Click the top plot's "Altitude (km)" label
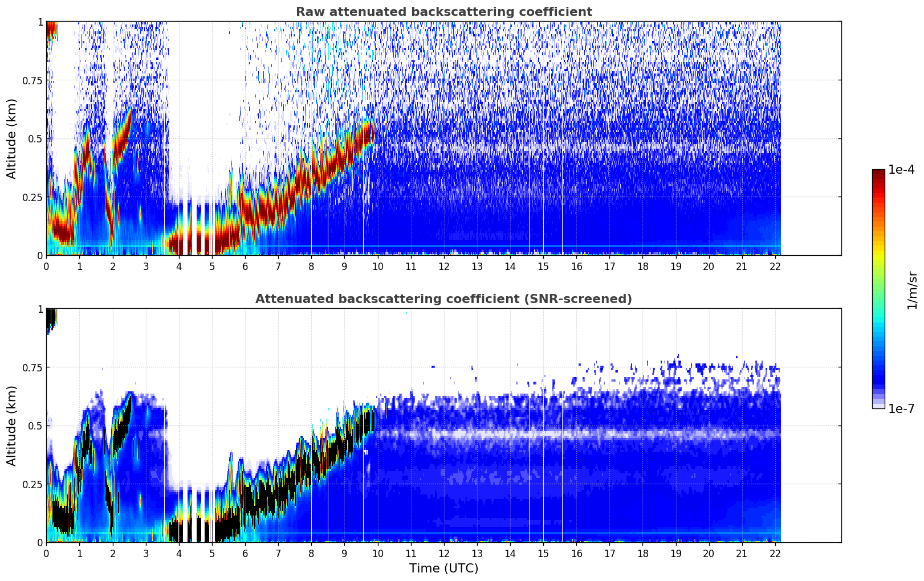924x581 pixels. (12, 138)
